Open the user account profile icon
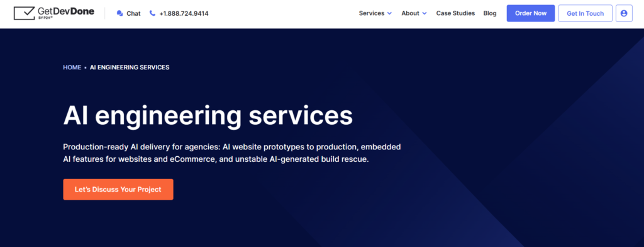Screen dimensions: 644x247 (x=624, y=13)
